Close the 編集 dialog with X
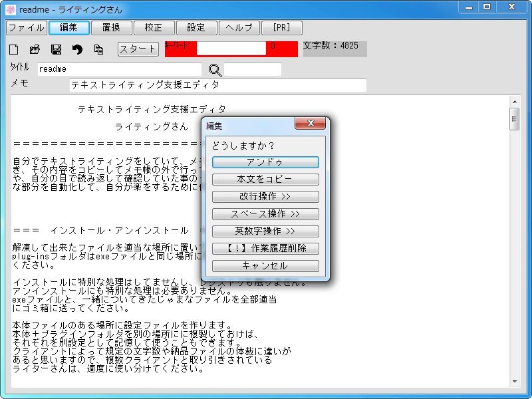The height and width of the screenshot is (399, 532). (x=310, y=123)
